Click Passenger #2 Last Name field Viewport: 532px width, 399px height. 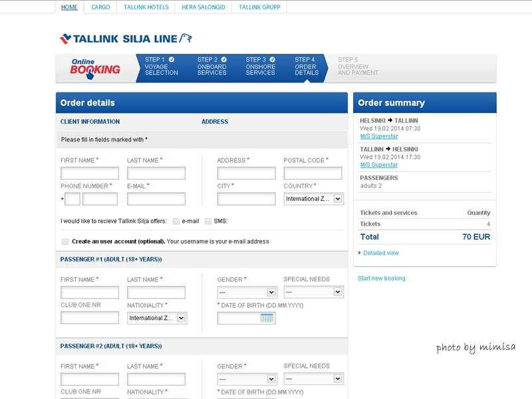pyautogui.click(x=156, y=379)
